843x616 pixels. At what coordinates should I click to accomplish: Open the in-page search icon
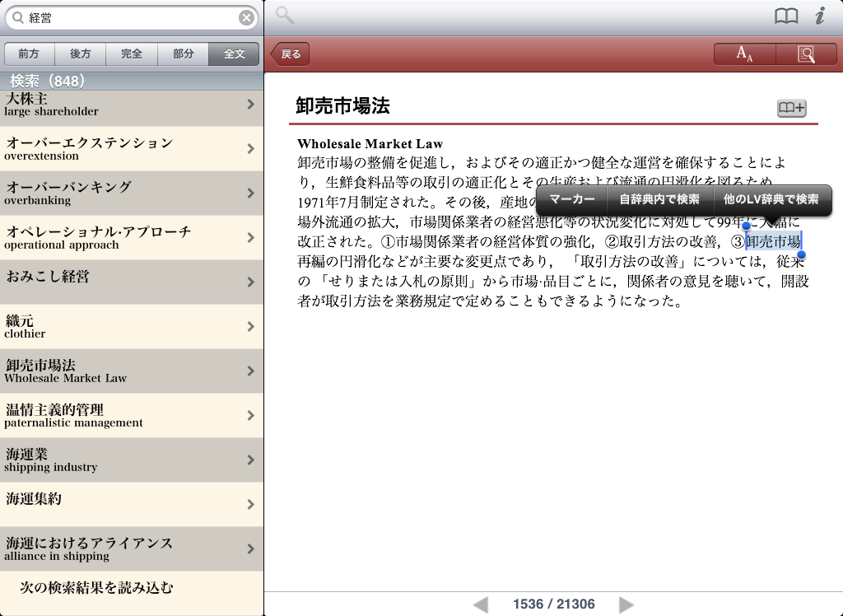pos(806,54)
